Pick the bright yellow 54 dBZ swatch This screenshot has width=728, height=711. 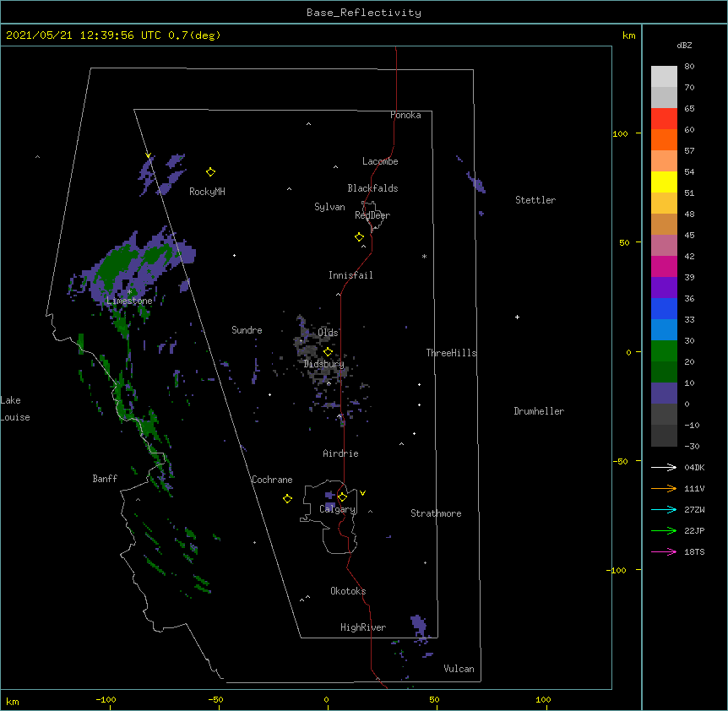tap(664, 182)
